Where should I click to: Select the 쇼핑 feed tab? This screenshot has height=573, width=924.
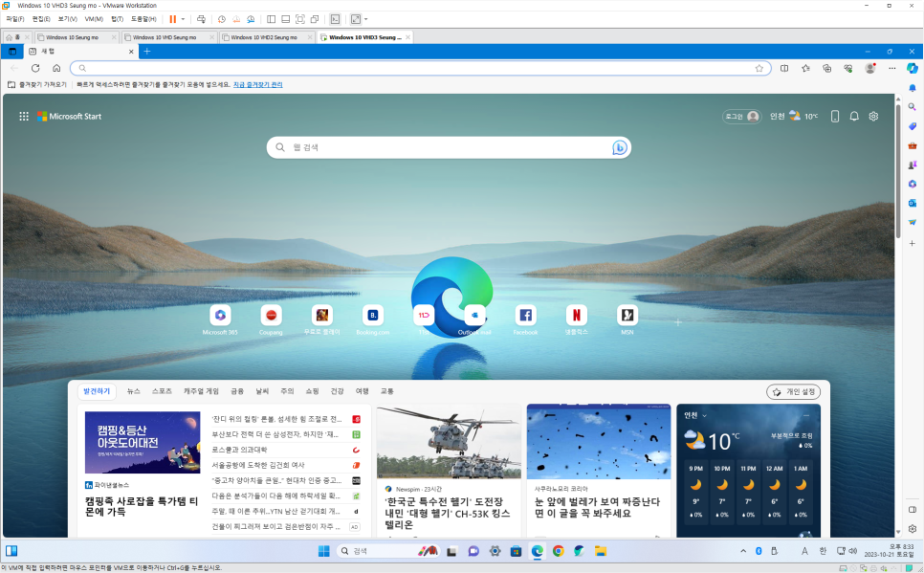click(312, 391)
